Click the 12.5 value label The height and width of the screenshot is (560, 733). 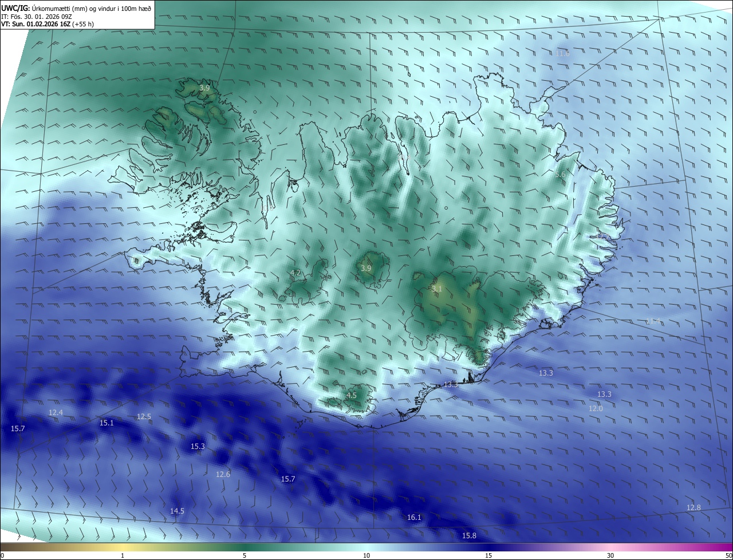[144, 417]
